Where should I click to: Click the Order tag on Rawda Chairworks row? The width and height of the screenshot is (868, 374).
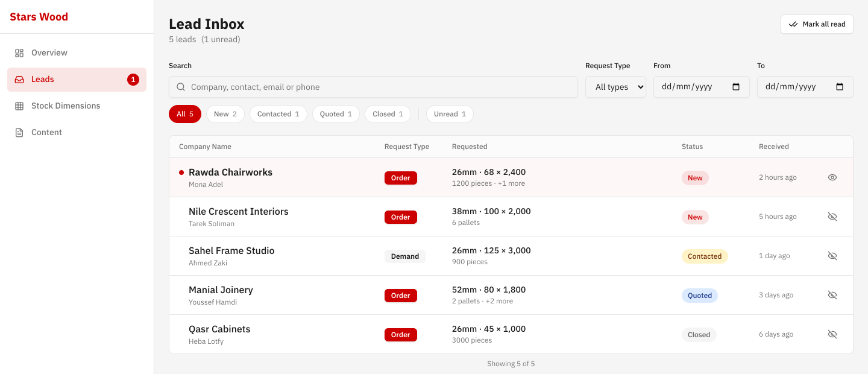click(x=401, y=178)
